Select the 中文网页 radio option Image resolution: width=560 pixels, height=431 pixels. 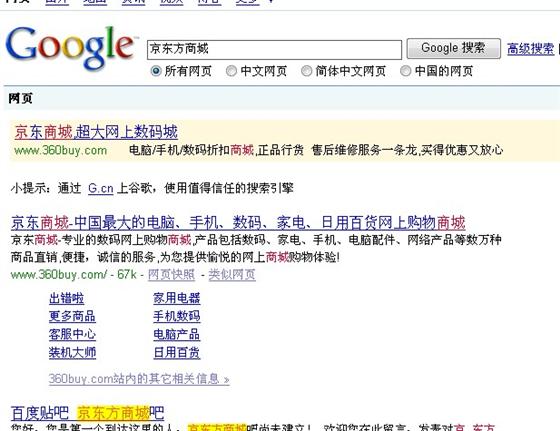click(231, 71)
